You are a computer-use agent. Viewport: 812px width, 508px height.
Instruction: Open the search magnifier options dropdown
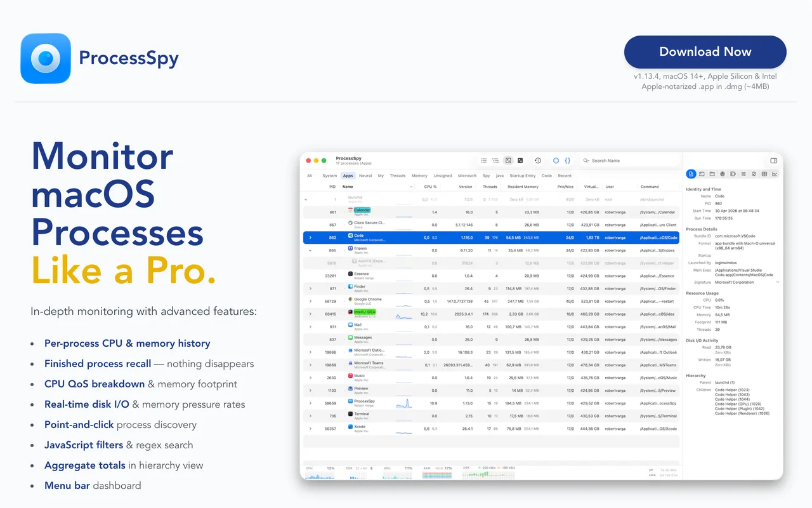[x=587, y=161]
